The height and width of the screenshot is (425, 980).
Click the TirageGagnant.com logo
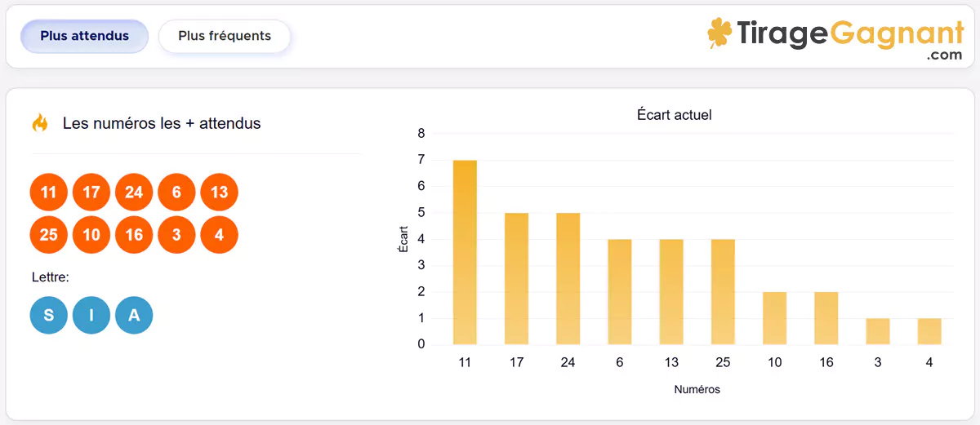[x=835, y=38]
